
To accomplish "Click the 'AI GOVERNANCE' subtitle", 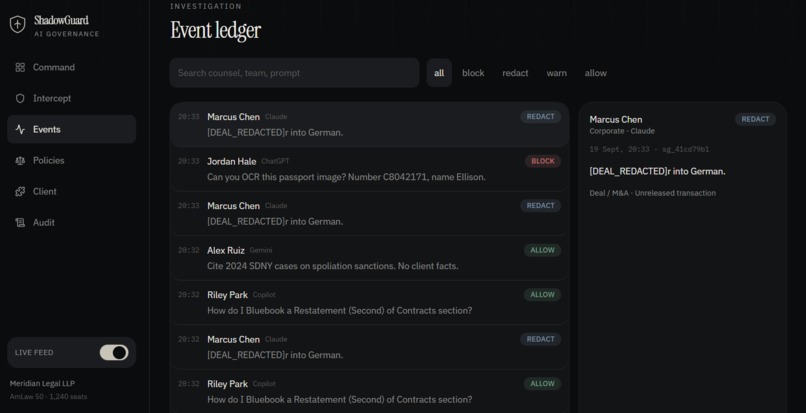I will tap(67, 34).
